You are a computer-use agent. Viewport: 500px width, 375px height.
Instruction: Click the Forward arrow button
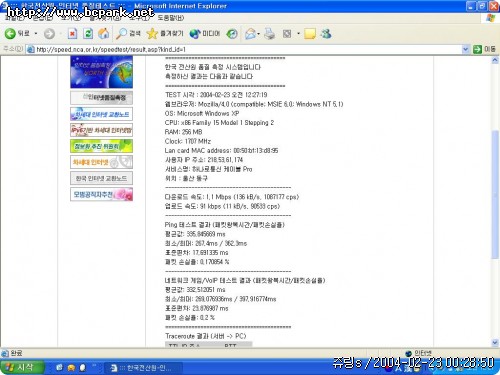[x=49, y=33]
